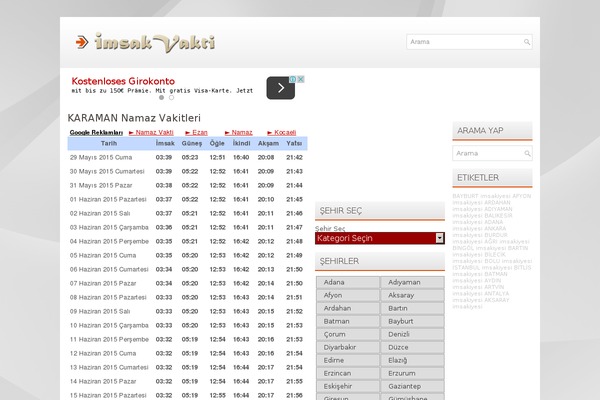Click the Akşam column header
600x400 pixels.
[x=268, y=144]
